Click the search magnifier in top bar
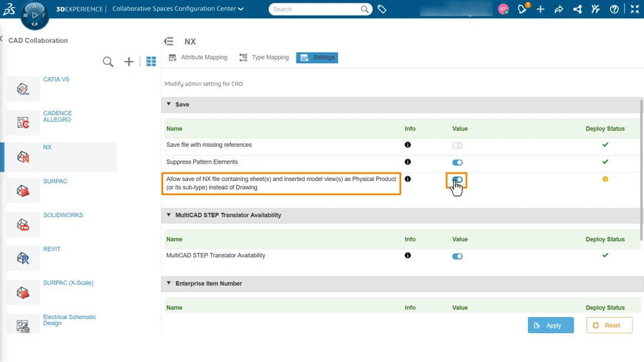The width and height of the screenshot is (644, 362). pyautogui.click(x=364, y=9)
